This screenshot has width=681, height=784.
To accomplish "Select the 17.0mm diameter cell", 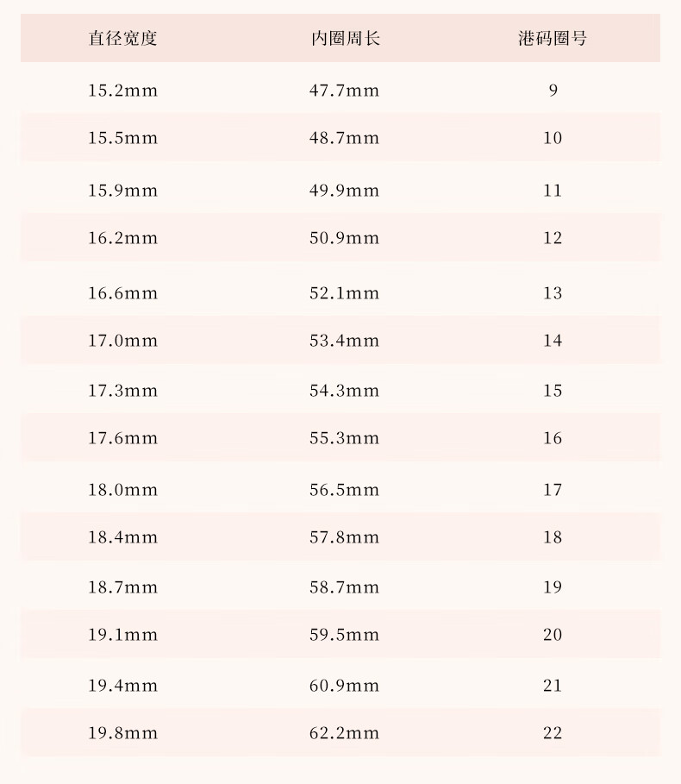I will click(123, 341).
